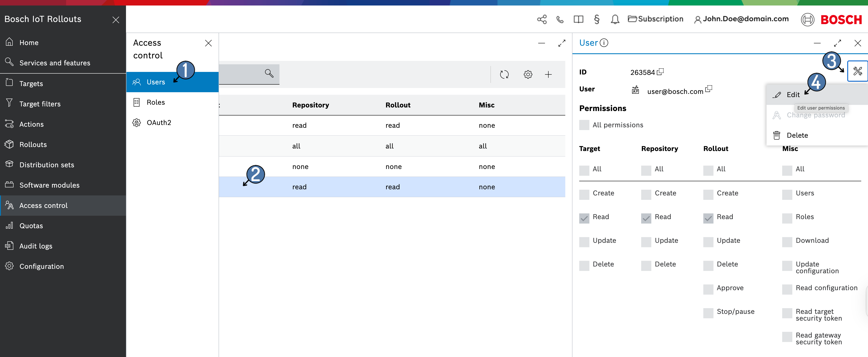Toggle Rollout Approve checkbox

click(x=708, y=289)
